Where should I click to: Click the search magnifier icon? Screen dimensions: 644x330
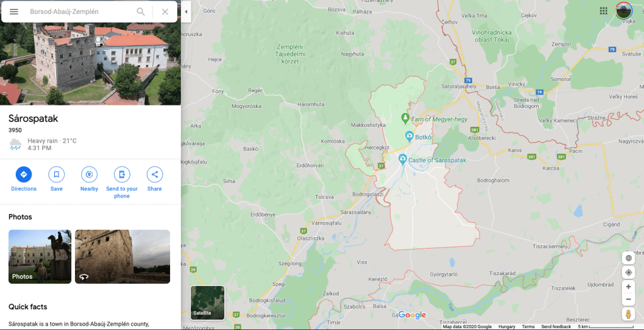[x=141, y=12]
